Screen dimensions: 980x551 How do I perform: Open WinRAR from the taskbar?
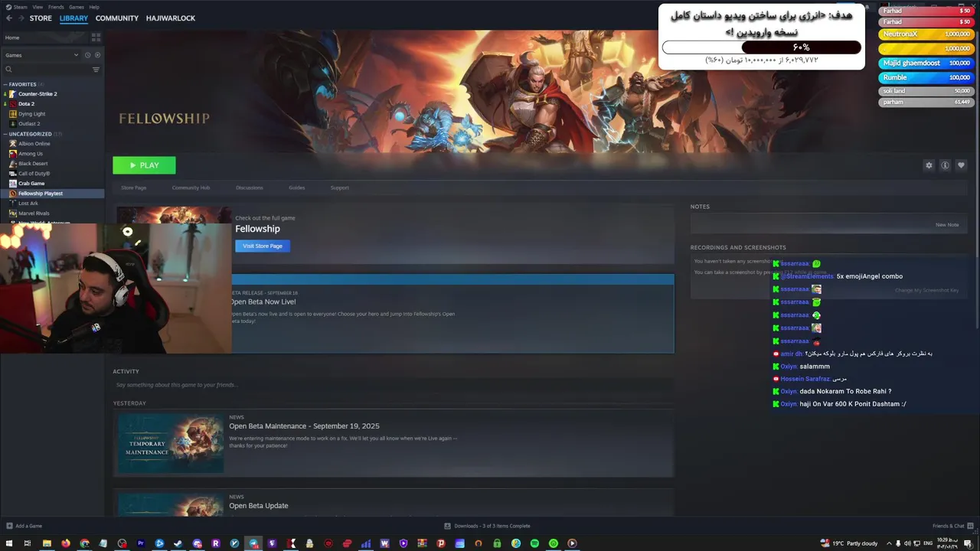tap(422, 543)
